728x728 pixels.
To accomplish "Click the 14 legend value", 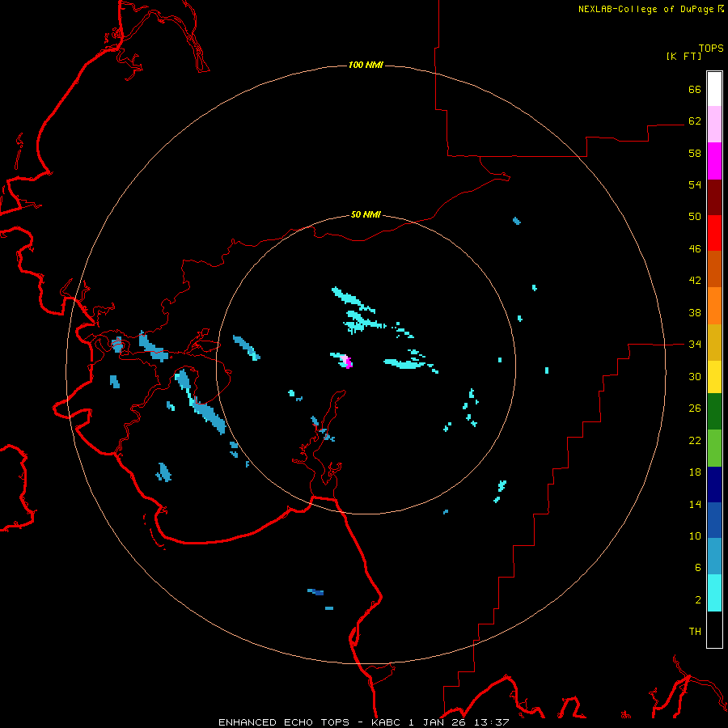I will pyautogui.click(x=695, y=504).
